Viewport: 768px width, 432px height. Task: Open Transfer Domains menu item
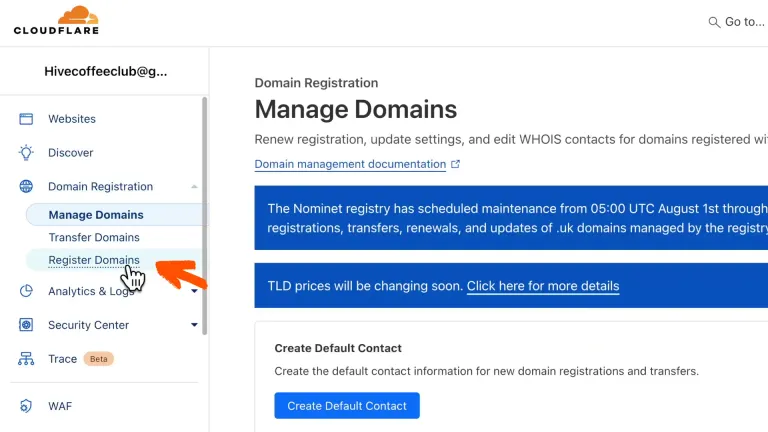coord(94,238)
